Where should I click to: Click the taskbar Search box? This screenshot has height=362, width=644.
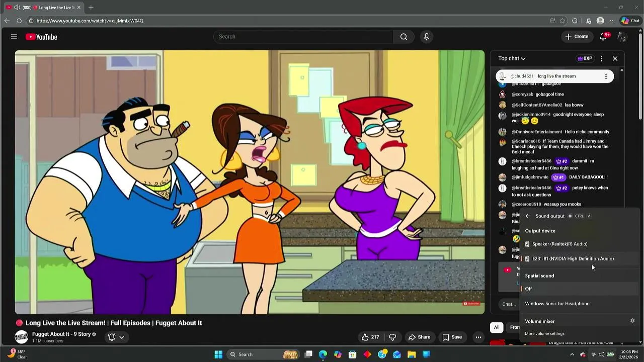click(x=264, y=354)
